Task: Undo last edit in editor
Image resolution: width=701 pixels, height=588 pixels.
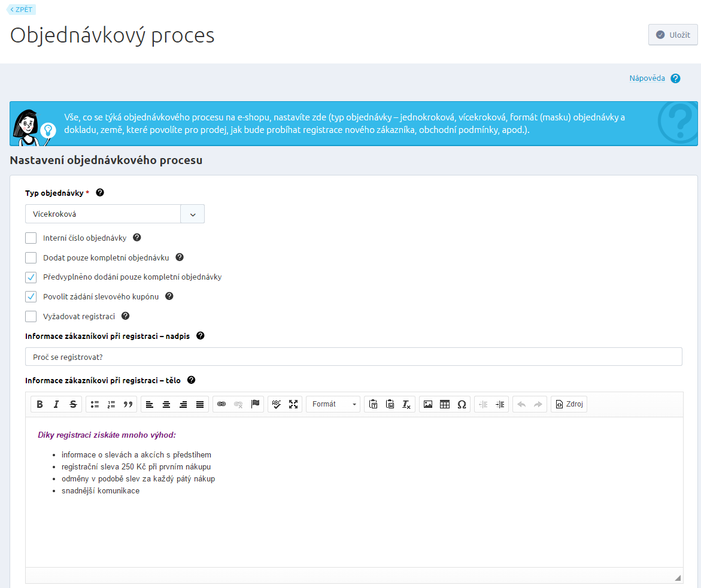Action: pos(521,404)
